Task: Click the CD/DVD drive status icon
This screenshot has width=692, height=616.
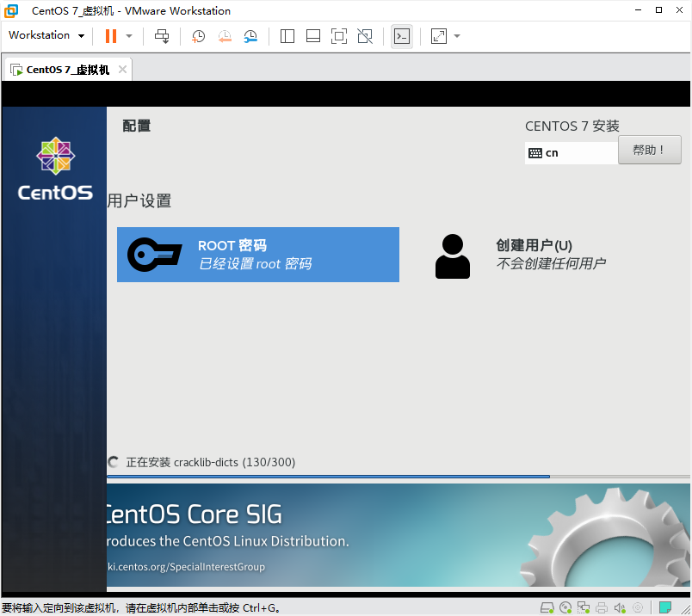Action: tap(565, 608)
